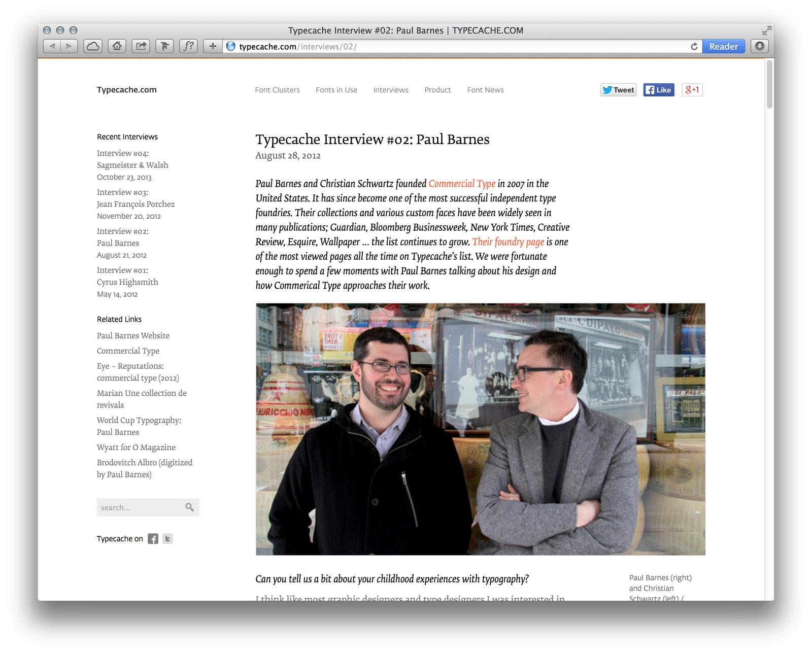
Task: Open the Product nav item
Action: click(x=437, y=90)
